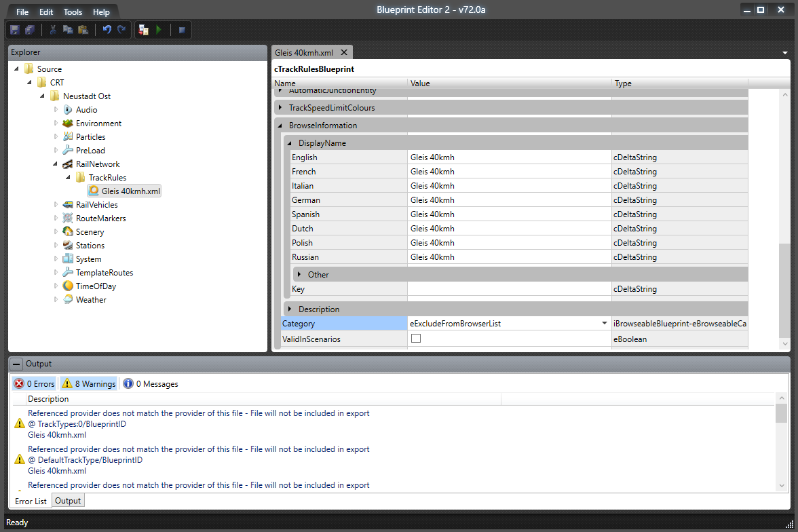
Task: Toggle the 8 Warnings filter
Action: click(88, 383)
